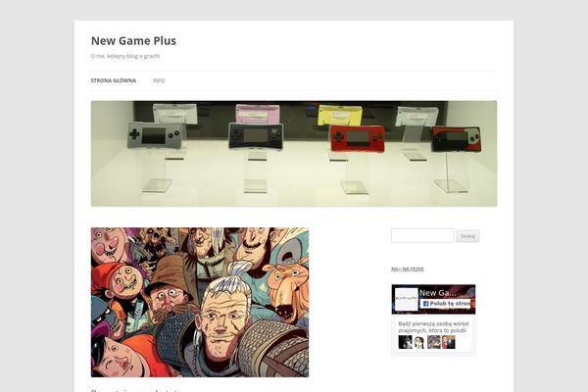Click the New Game Plus site title

tap(133, 40)
